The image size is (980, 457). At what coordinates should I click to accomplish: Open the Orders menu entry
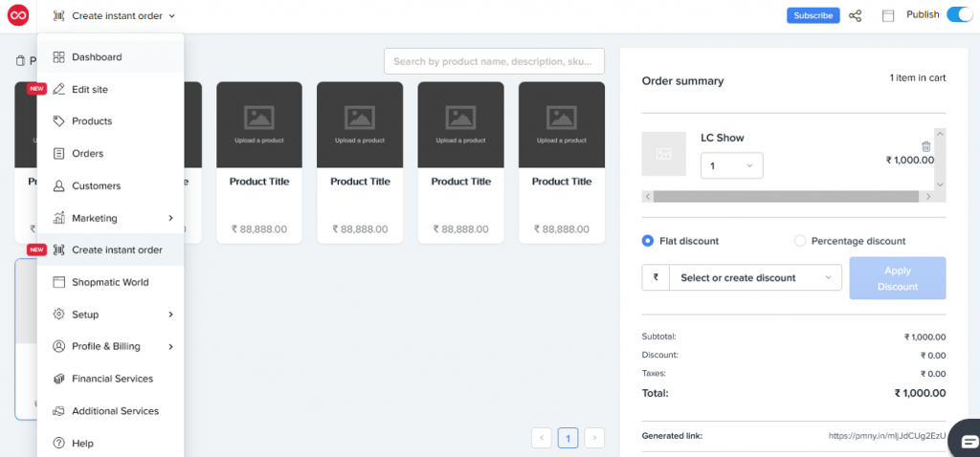click(111, 154)
